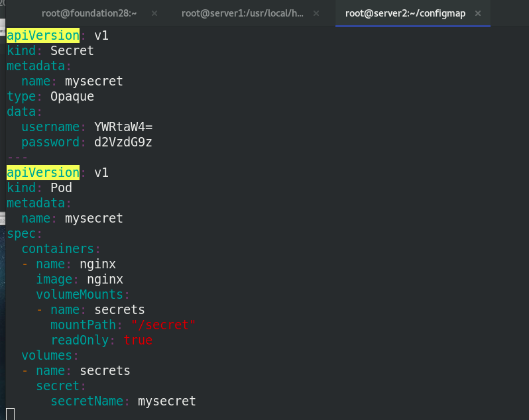The image size is (529, 420).
Task: Click the password value 'd2VzdG9z'
Action: [x=123, y=142]
